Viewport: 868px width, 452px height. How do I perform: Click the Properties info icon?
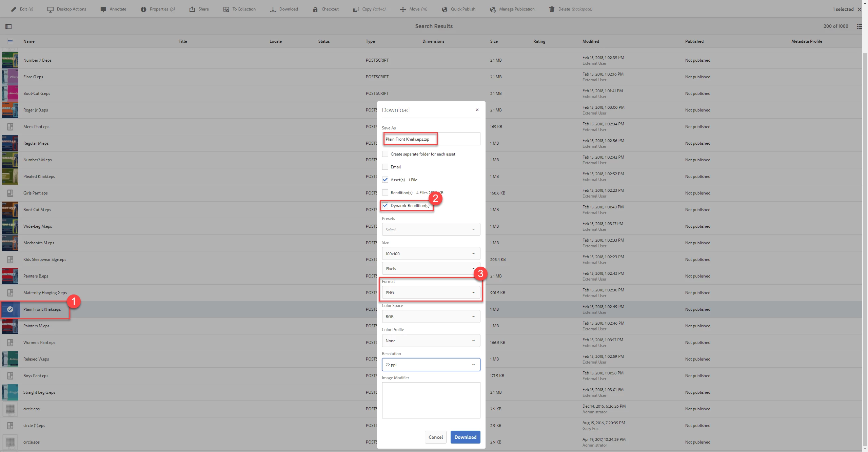(x=143, y=9)
